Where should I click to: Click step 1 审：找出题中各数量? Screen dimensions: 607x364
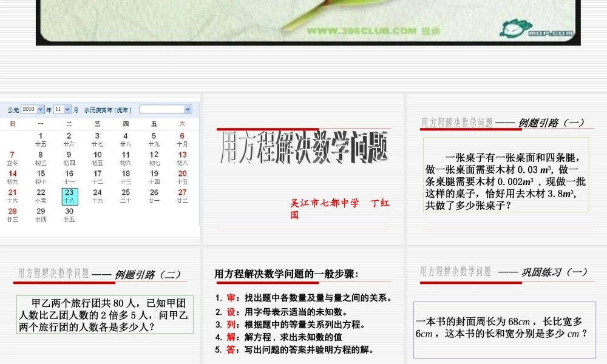[x=305, y=298]
